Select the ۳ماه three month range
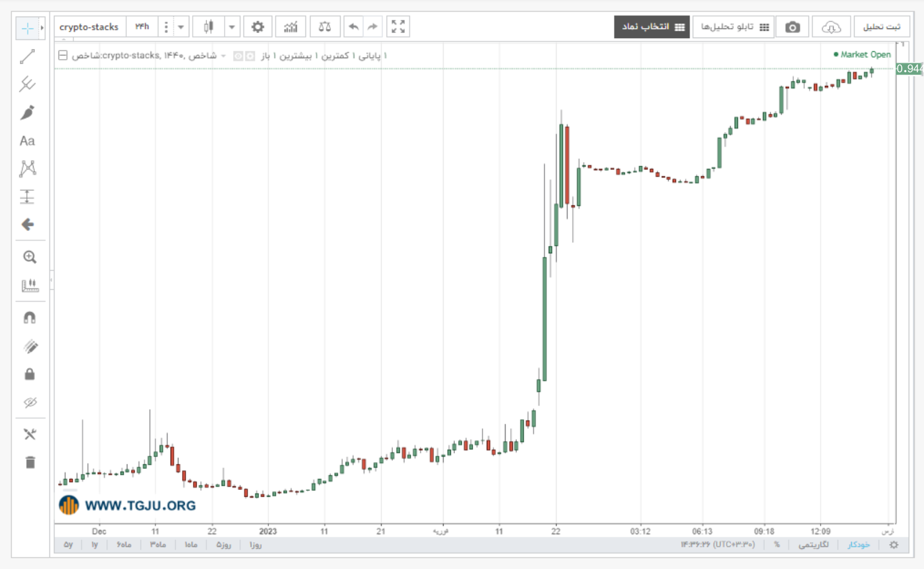This screenshot has height=569, width=924. pyautogui.click(x=158, y=545)
